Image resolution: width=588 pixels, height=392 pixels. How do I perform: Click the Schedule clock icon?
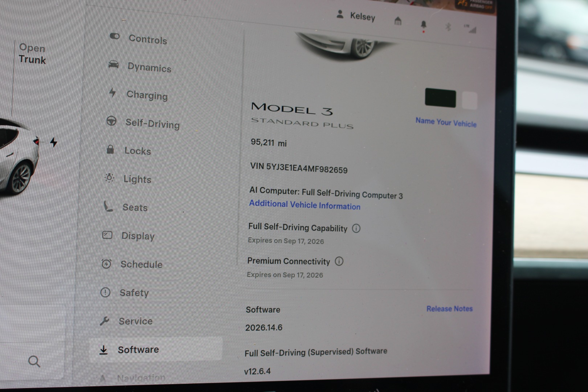(x=106, y=264)
